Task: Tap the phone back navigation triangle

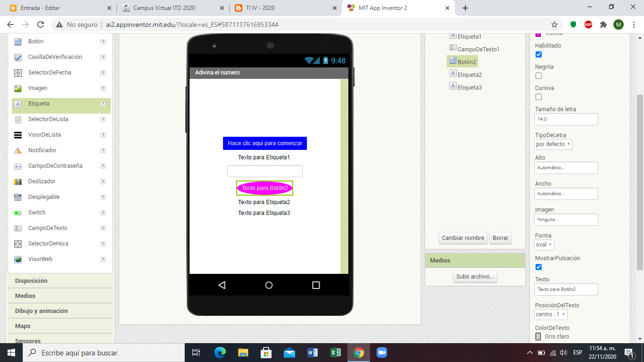Action: [222, 285]
